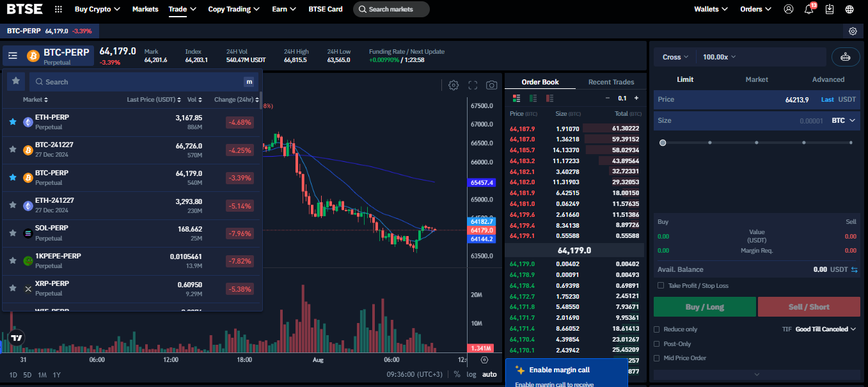The image size is (868, 387).
Task: Toggle the market list hamburger icon
Action: (x=13, y=56)
